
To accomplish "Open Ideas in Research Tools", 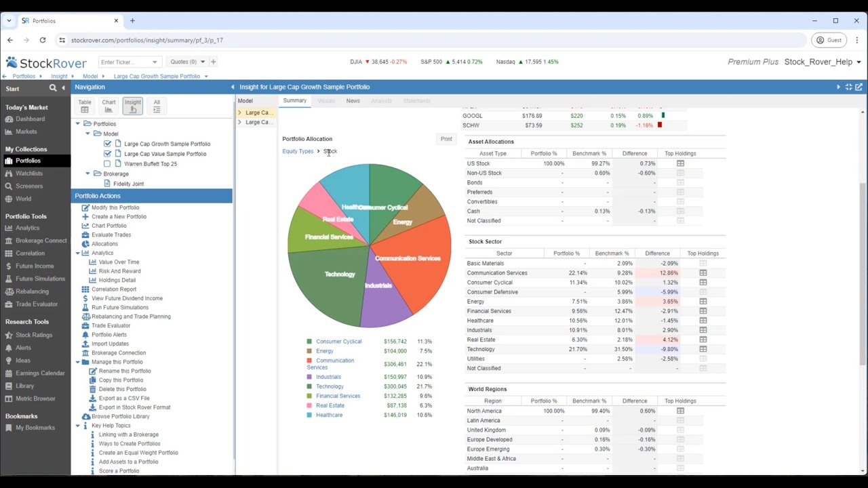I will point(22,361).
